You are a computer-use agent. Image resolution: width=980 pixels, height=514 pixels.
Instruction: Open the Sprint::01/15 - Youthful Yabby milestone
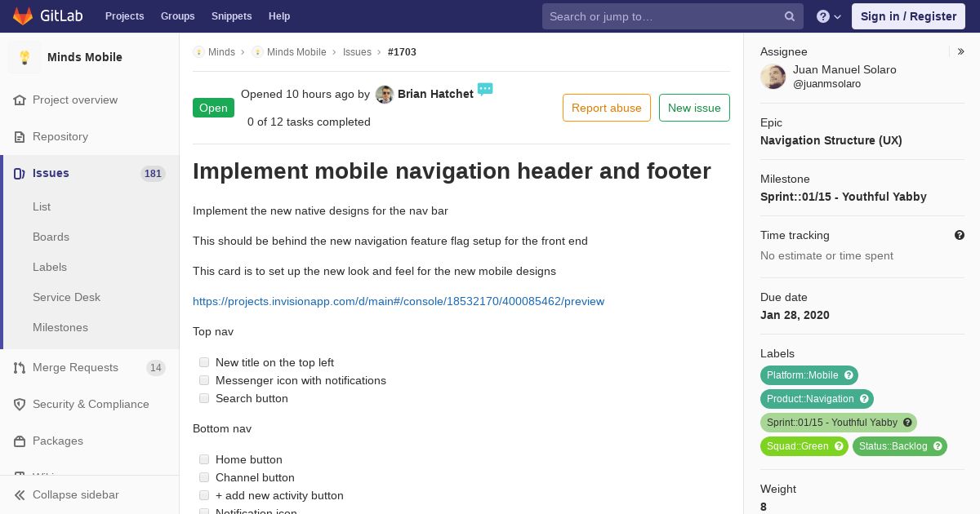click(844, 197)
